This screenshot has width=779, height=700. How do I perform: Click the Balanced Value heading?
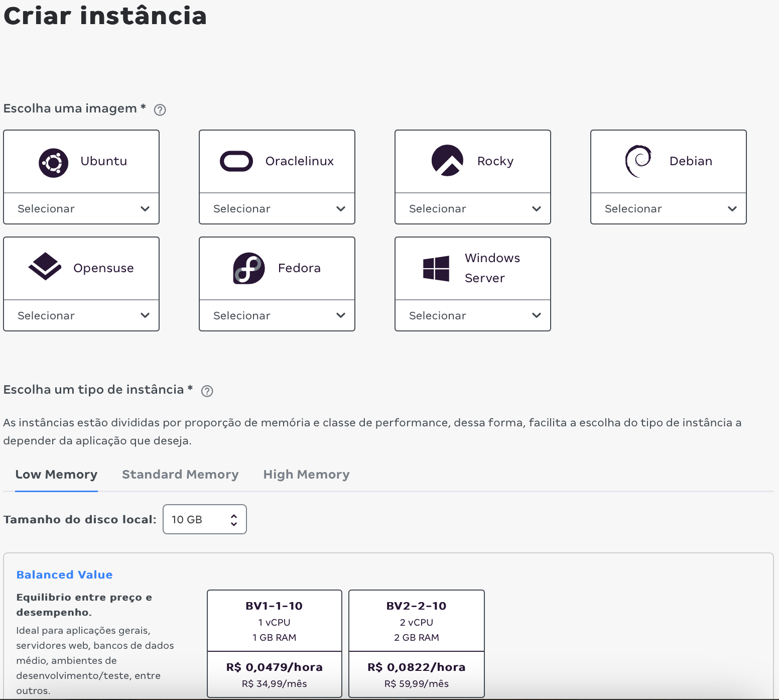coord(65,574)
